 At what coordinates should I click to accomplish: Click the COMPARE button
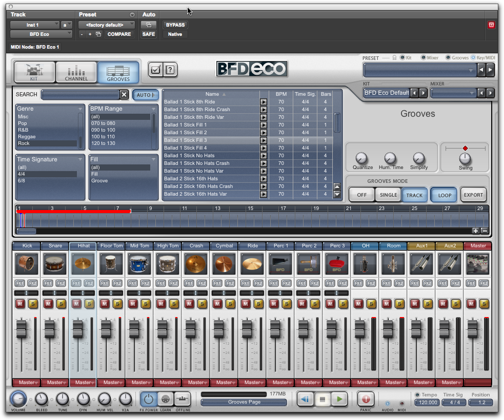(119, 34)
